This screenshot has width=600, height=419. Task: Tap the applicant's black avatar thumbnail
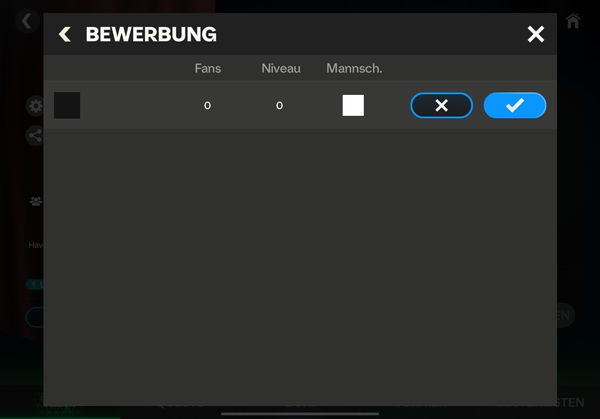pyautogui.click(x=67, y=105)
